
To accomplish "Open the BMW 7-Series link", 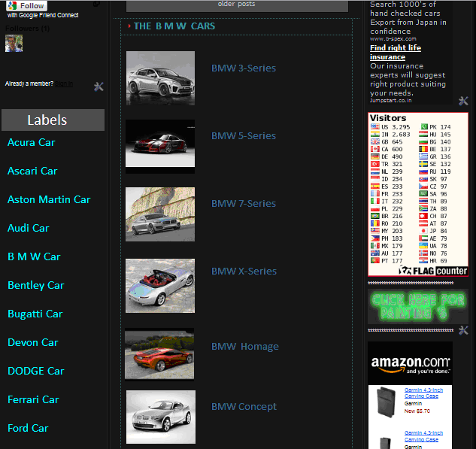I will click(x=244, y=203).
